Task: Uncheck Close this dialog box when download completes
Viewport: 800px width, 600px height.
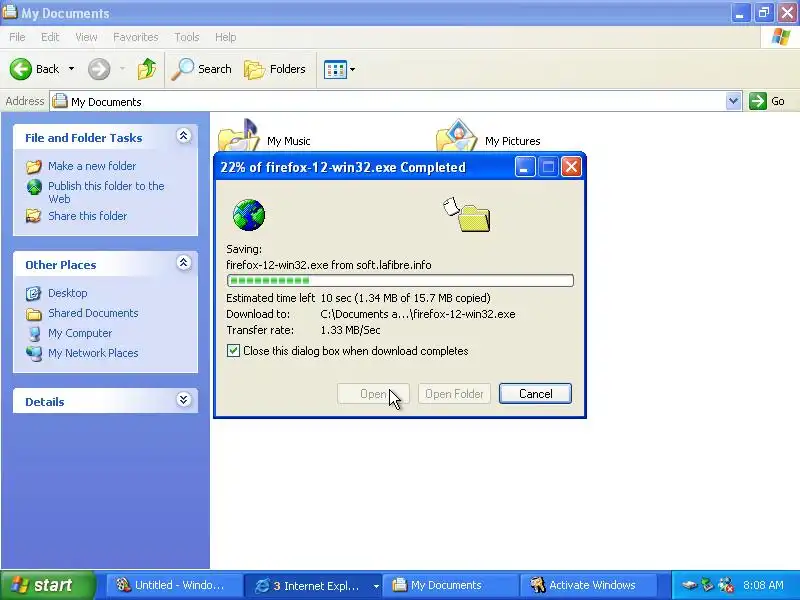Action: coord(233,351)
